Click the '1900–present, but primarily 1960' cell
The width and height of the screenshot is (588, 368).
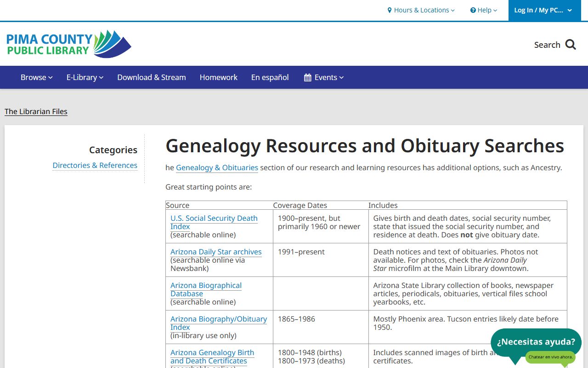(321, 226)
